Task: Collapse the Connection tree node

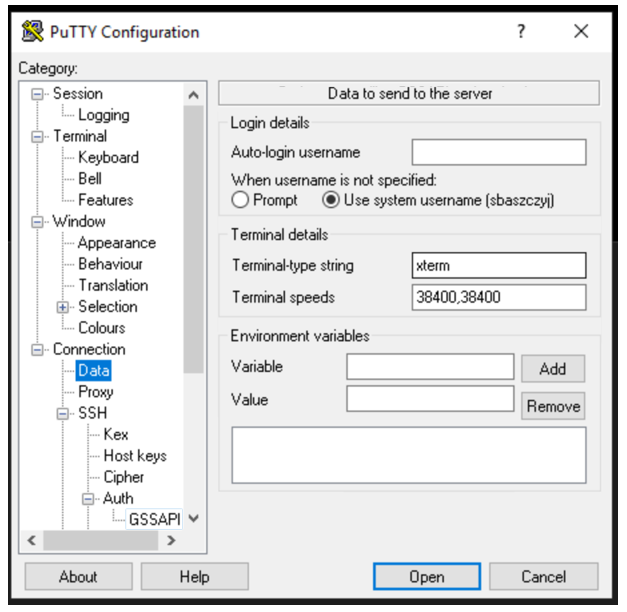Action: click(x=37, y=350)
